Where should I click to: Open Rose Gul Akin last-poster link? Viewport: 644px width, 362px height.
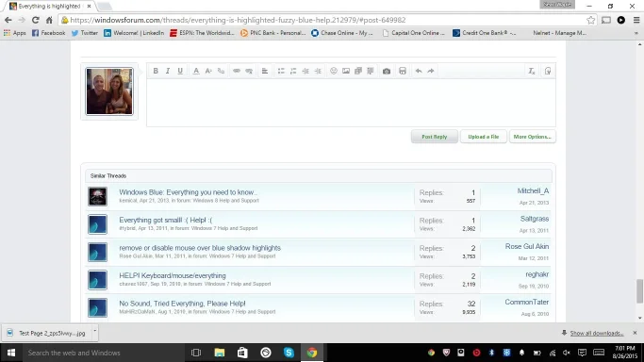click(527, 246)
